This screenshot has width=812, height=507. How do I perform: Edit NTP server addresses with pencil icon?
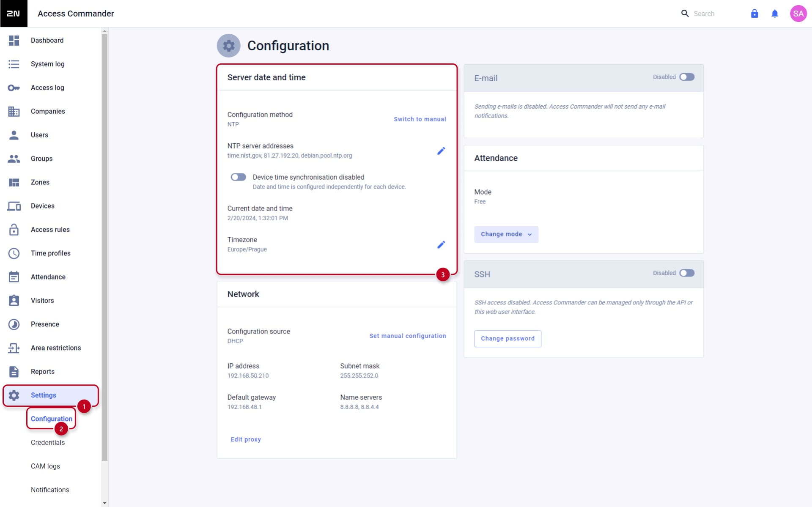pyautogui.click(x=441, y=151)
